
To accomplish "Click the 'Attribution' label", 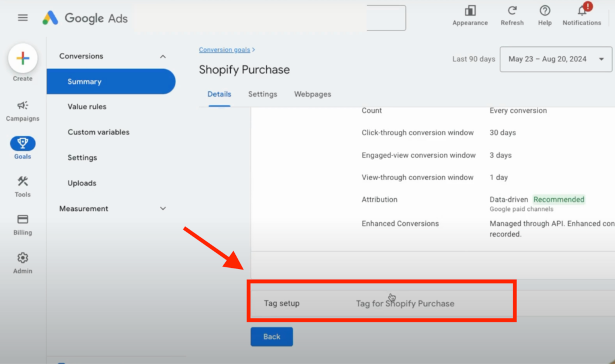I will coord(380,199).
